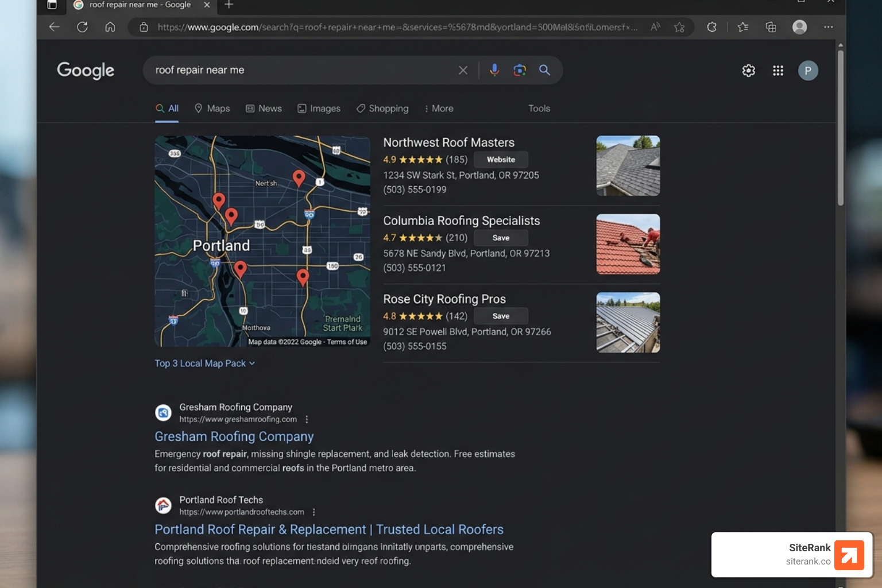Open Northwest Roof Masters listing title
The height and width of the screenshot is (588, 882).
point(449,142)
